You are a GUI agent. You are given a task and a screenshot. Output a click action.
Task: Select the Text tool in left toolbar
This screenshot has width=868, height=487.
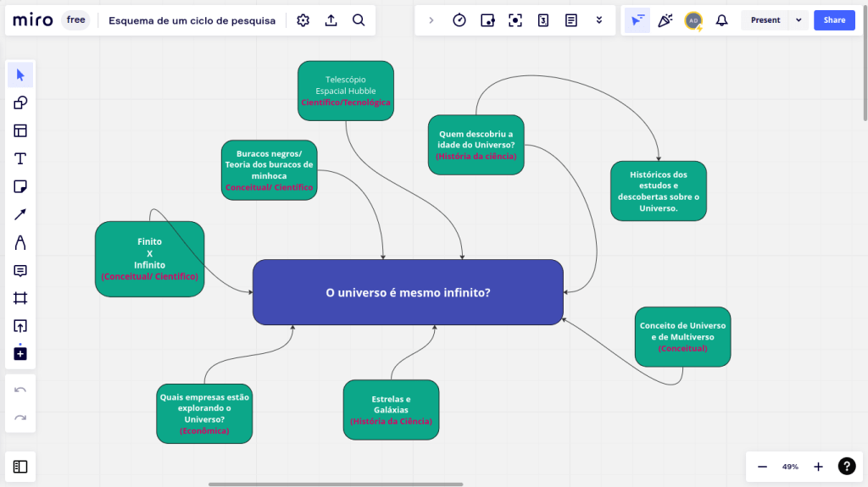coord(20,158)
